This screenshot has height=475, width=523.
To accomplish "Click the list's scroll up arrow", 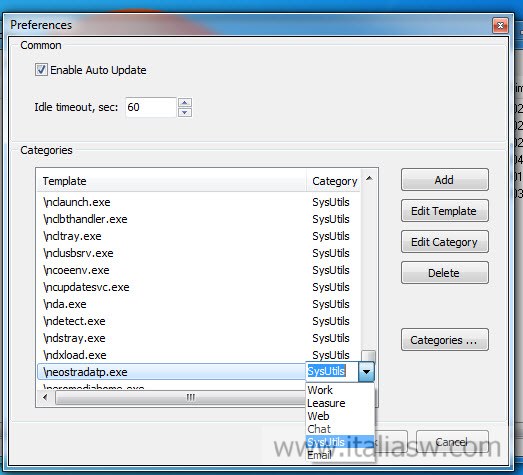I will (369, 178).
